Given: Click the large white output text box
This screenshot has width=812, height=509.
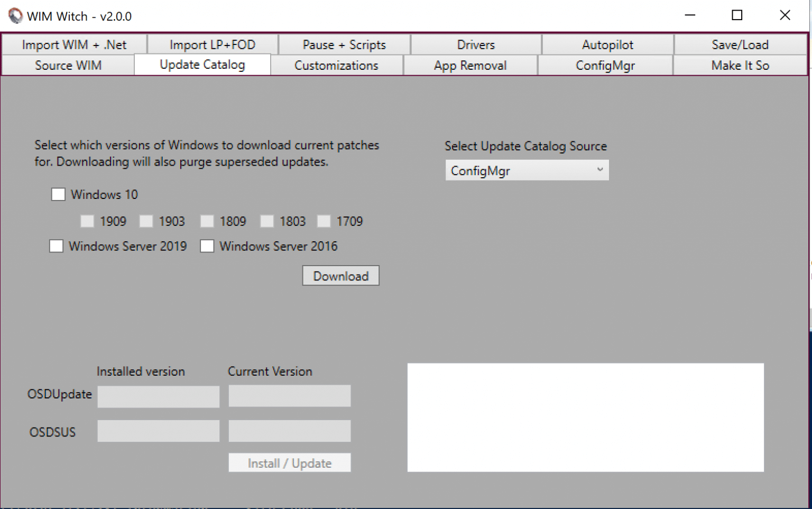Looking at the screenshot, I should [x=585, y=417].
